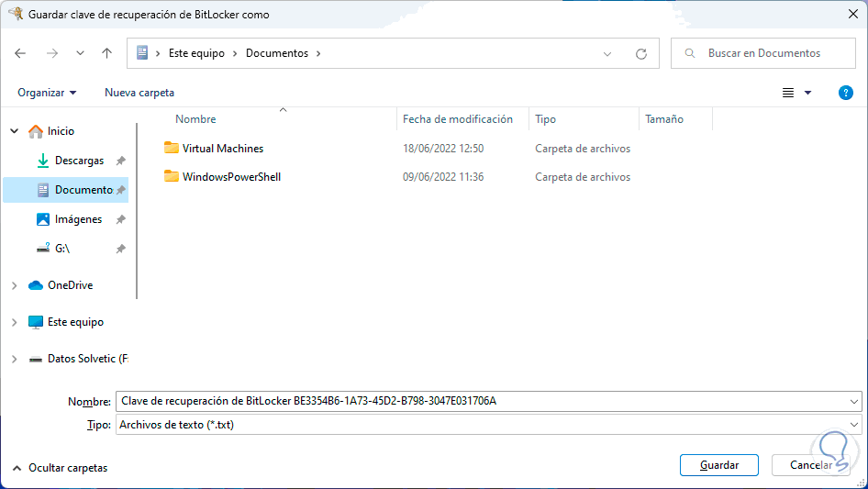Open the G:\ drive in navigation pane
Screen dimensions: 868x489
point(62,249)
